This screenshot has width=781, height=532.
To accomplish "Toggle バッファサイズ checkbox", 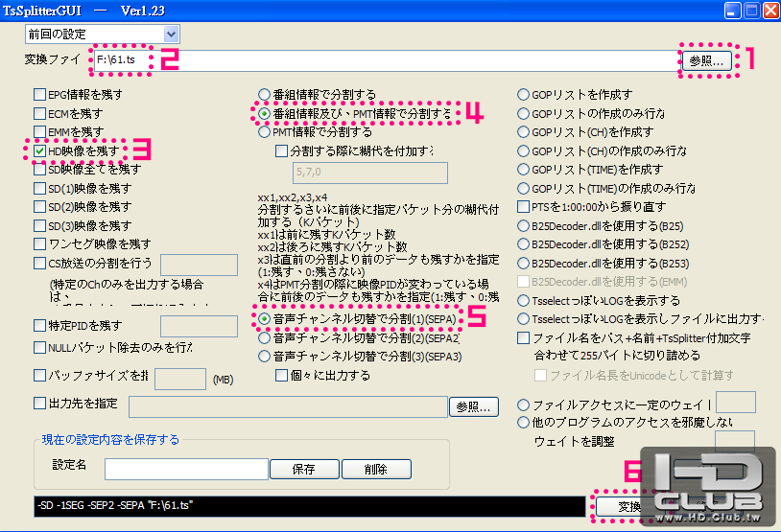I will click(x=40, y=375).
